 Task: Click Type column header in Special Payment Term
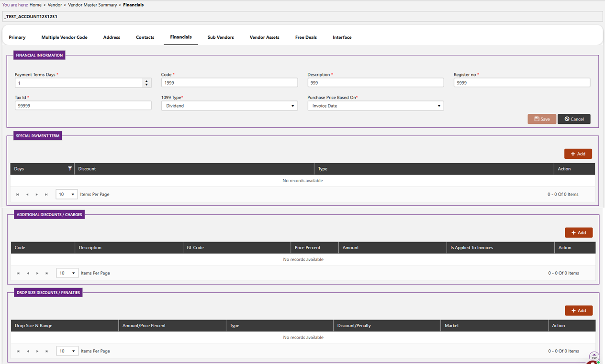click(x=434, y=169)
